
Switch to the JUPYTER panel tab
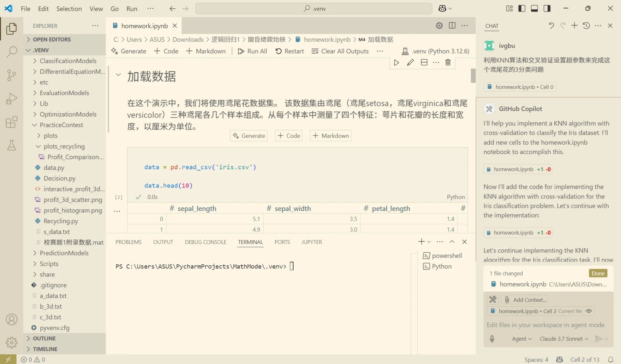coord(312,242)
